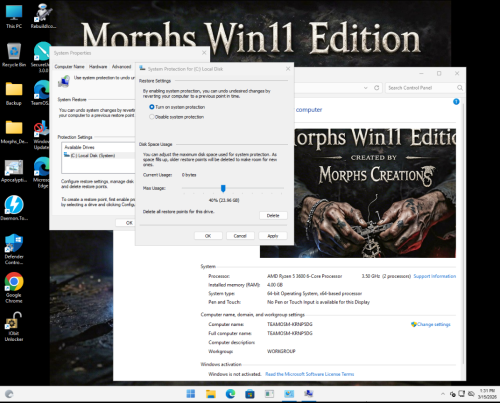Click the TEAMOSM-KRNPSDG computer name value
The width and height of the screenshot is (500, 403).
[290, 324]
